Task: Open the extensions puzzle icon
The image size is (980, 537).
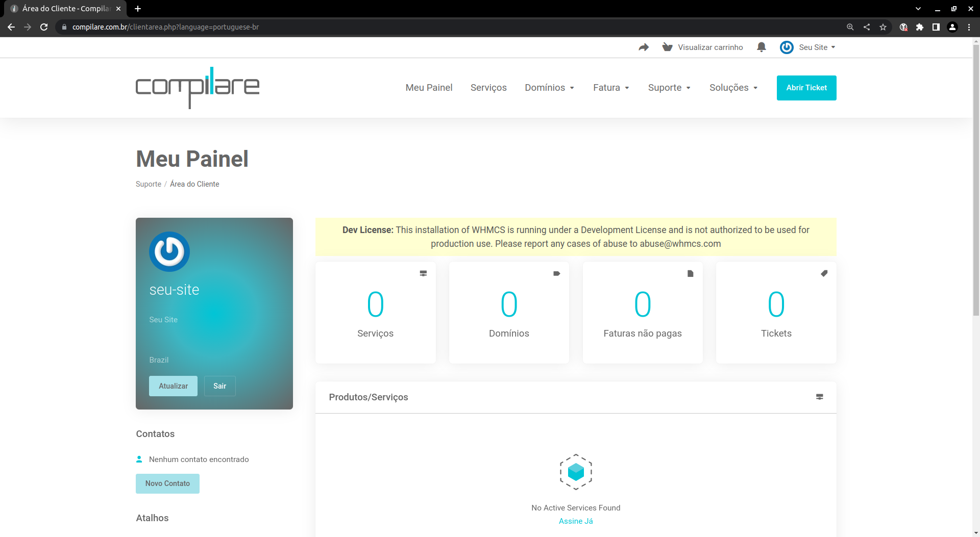Action: pos(920,27)
